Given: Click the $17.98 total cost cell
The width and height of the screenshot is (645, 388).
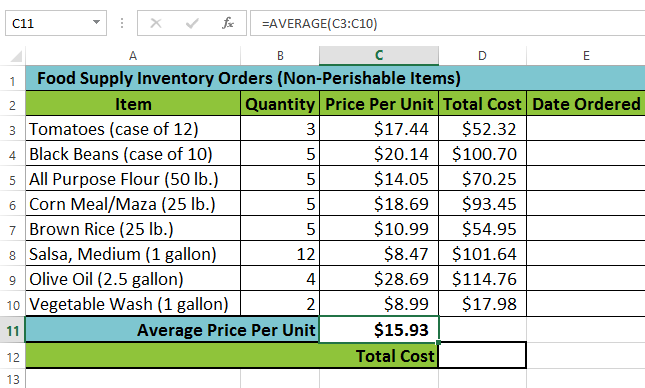Looking at the screenshot, I should point(483,304).
